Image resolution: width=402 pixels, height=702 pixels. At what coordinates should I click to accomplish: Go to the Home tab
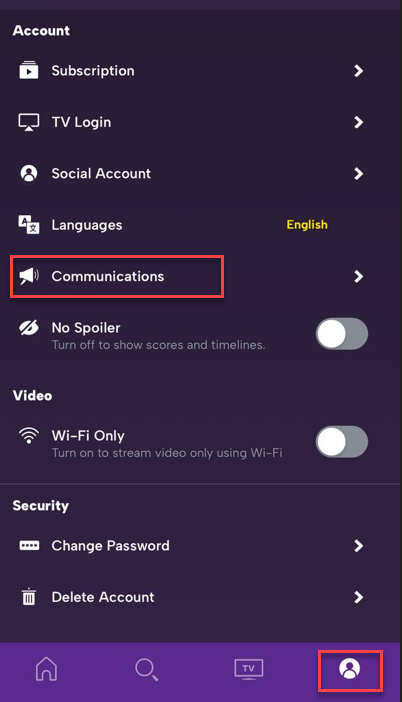(47, 669)
